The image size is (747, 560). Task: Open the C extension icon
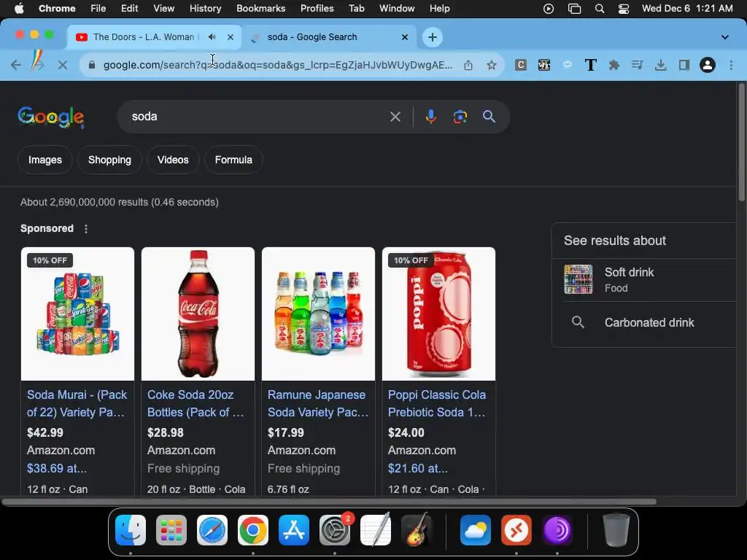(x=521, y=65)
